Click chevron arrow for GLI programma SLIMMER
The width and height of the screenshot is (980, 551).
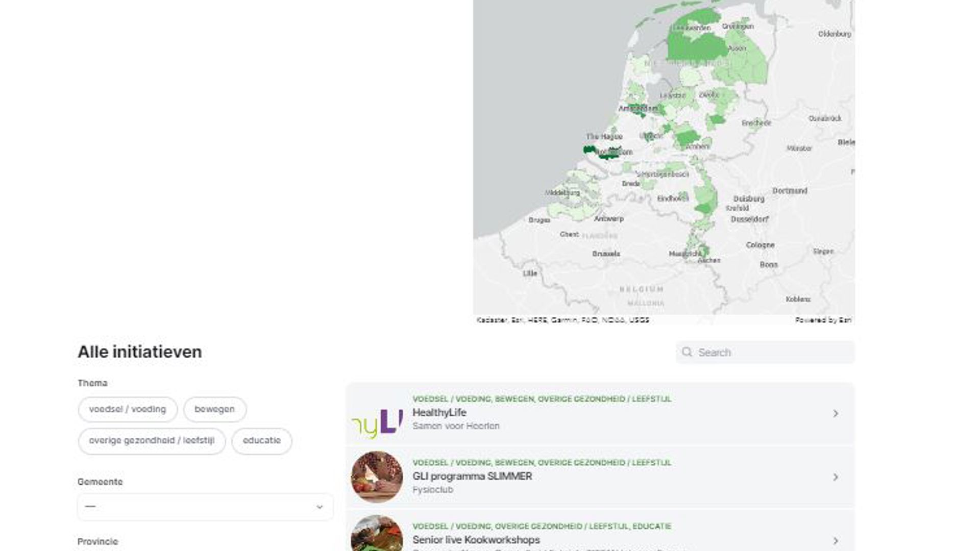tap(836, 477)
